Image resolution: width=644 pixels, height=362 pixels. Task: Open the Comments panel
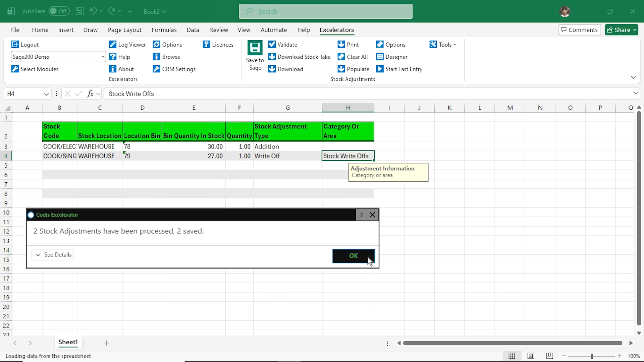click(579, 29)
